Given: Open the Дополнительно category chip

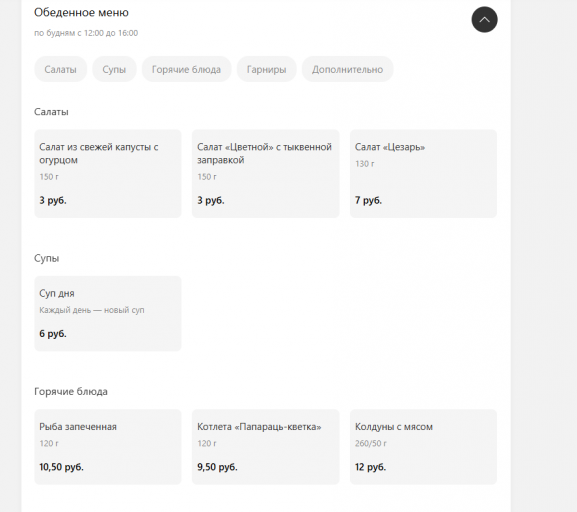Looking at the screenshot, I should [347, 69].
